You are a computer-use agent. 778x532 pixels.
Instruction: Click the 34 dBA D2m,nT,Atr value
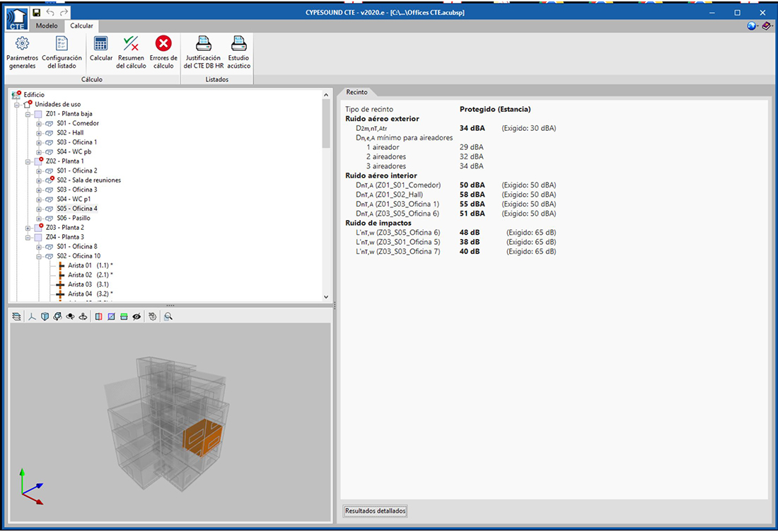coord(472,128)
